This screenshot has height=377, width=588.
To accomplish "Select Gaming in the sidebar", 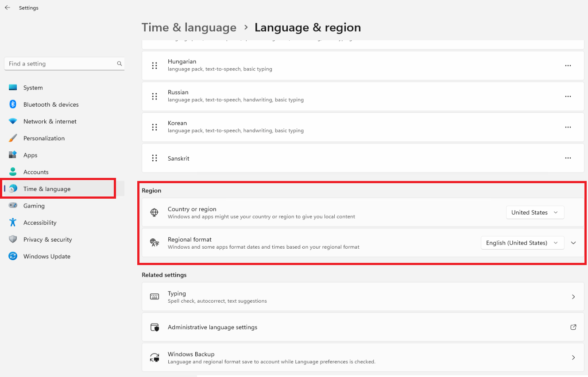I will click(34, 206).
